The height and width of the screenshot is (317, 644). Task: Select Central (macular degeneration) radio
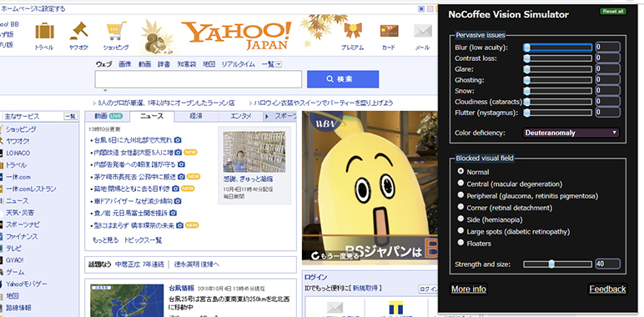point(460,183)
